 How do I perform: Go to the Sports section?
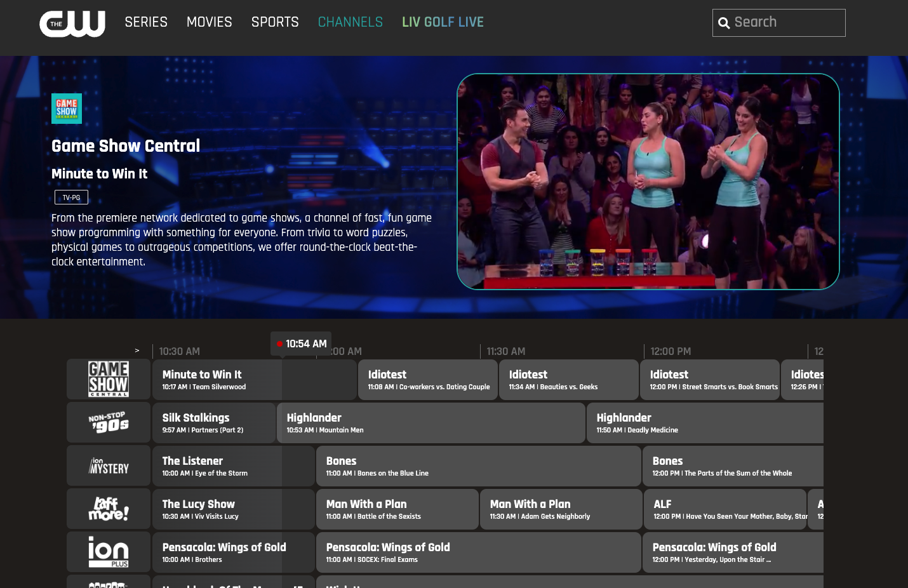click(275, 22)
